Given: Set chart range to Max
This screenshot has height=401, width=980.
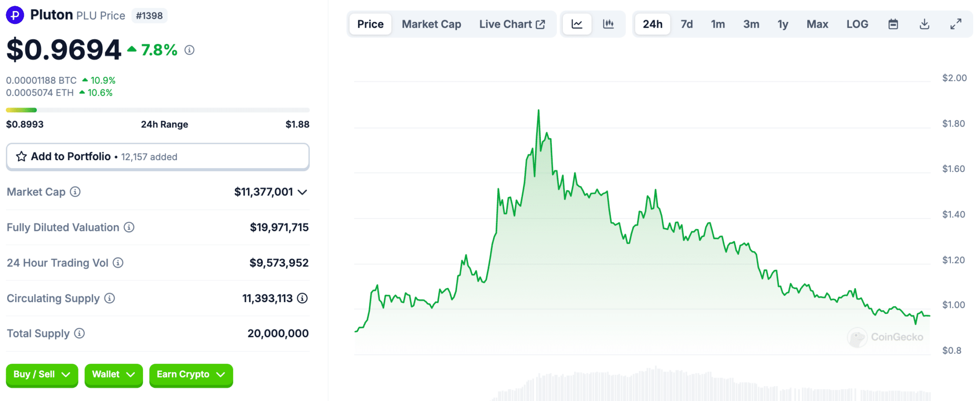Looking at the screenshot, I should pyautogui.click(x=817, y=24).
